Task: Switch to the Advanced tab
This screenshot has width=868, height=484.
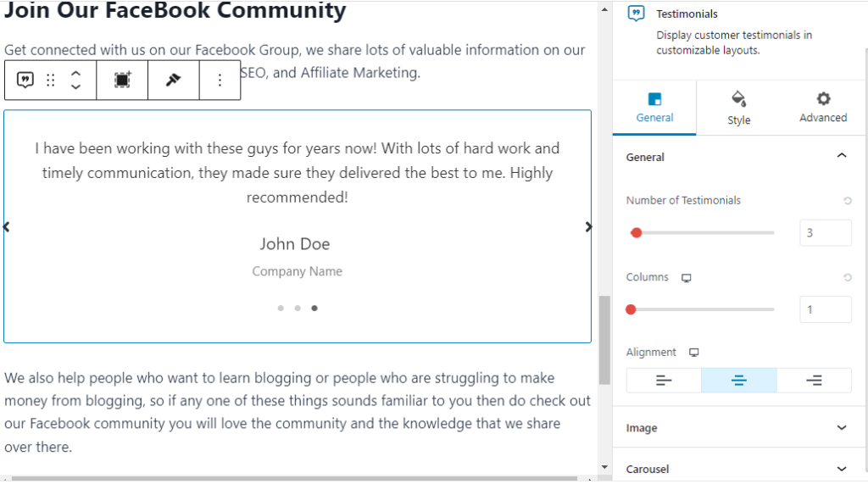Action: point(822,108)
